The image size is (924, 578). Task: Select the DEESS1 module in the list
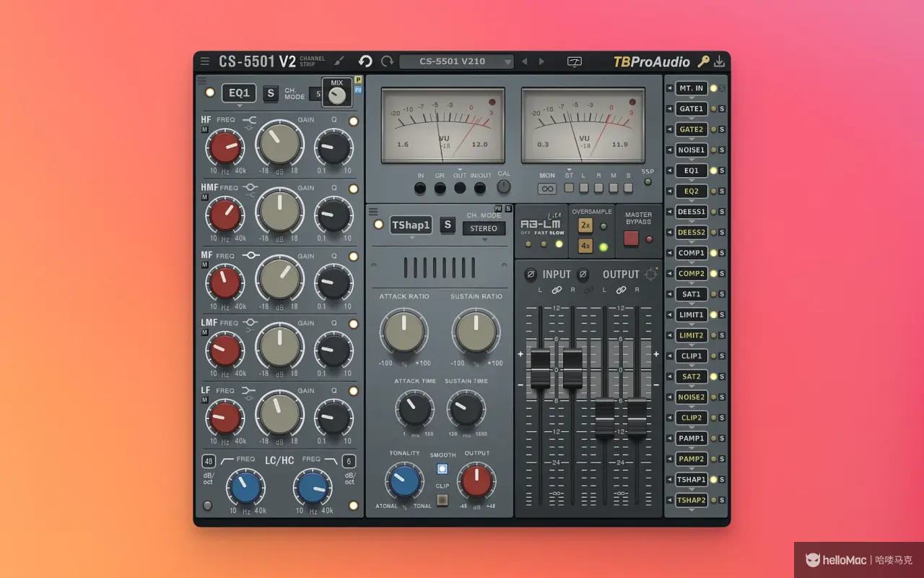pos(691,212)
